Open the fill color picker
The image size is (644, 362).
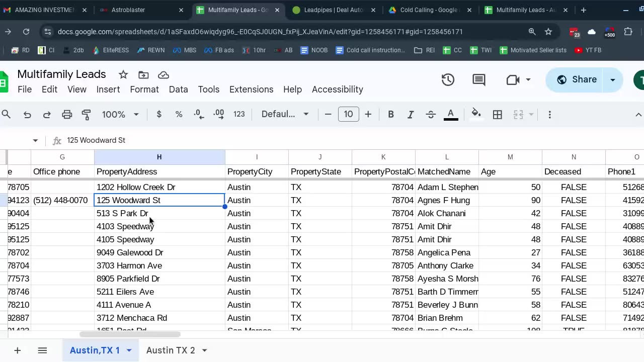click(476, 115)
